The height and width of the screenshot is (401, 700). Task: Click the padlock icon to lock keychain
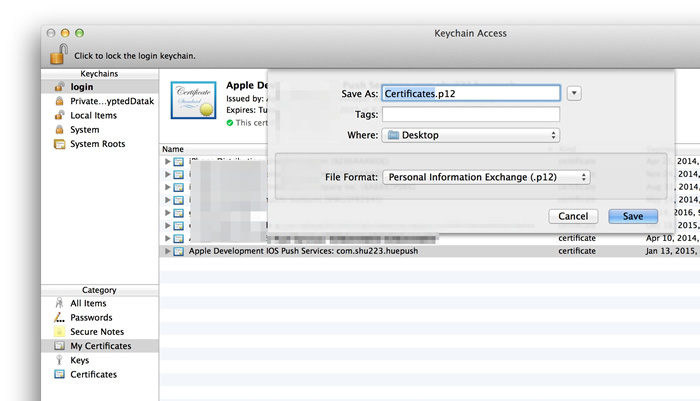pos(58,54)
